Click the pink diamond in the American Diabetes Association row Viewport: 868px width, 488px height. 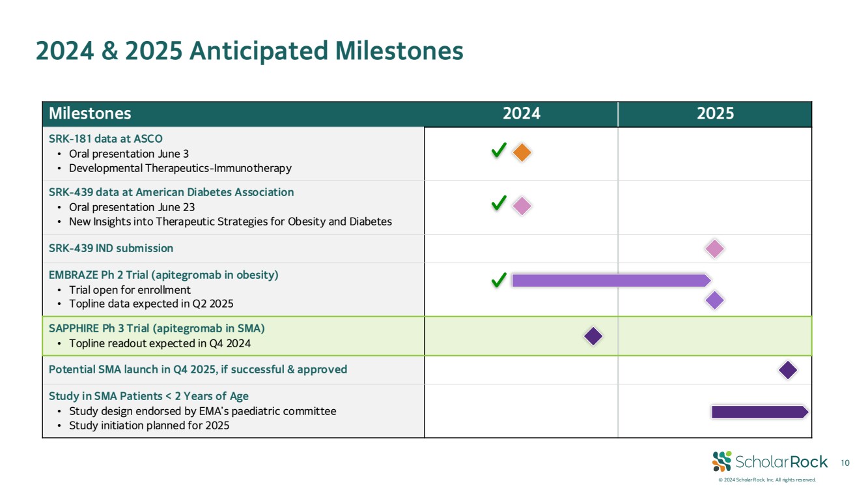tap(522, 206)
